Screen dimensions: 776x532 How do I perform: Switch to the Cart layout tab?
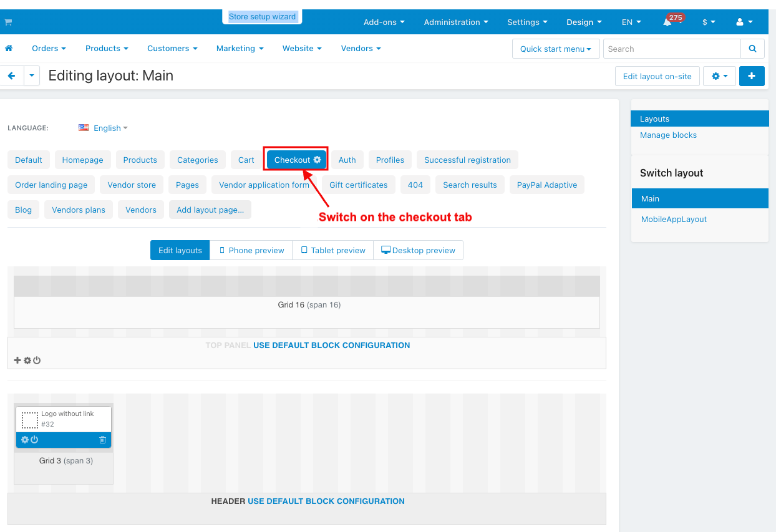click(x=246, y=160)
